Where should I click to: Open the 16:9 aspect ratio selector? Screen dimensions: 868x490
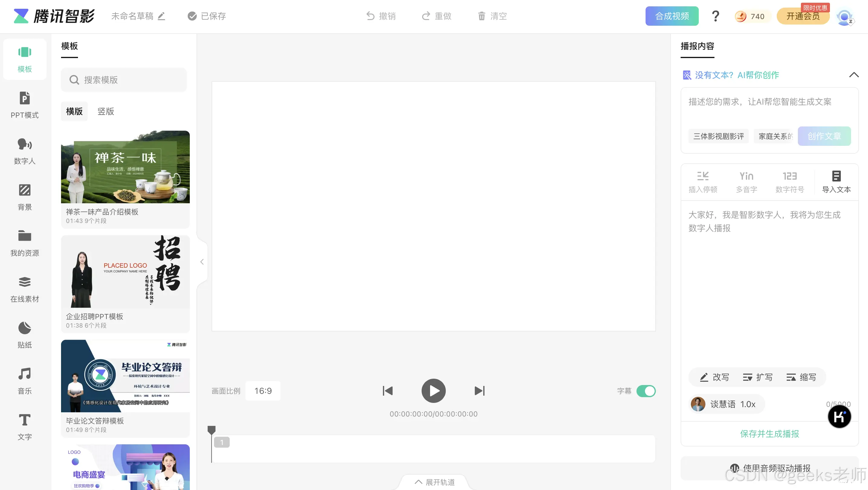[263, 391]
